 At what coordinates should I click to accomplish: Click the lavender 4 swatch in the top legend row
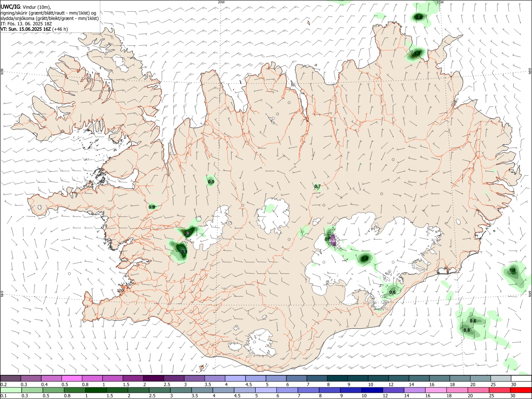(235, 378)
